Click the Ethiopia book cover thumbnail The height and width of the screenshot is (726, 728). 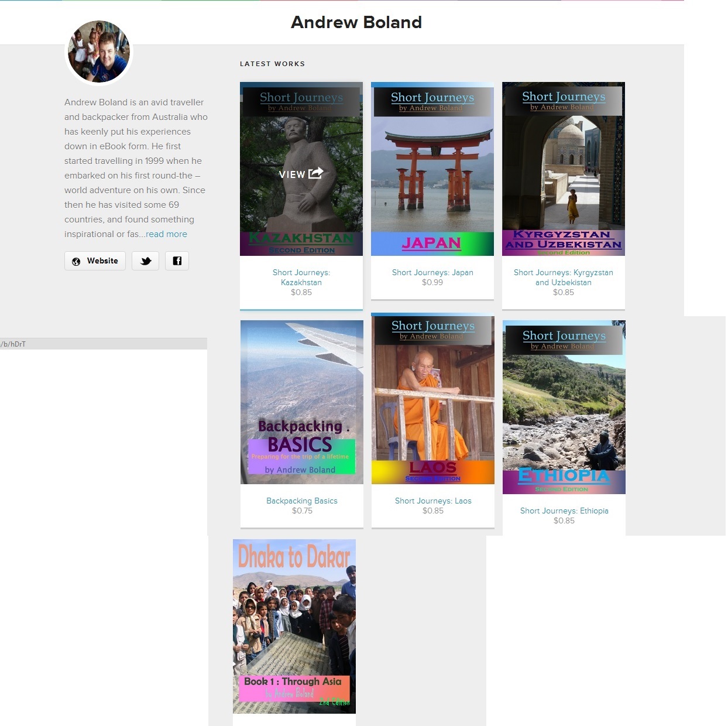click(564, 407)
